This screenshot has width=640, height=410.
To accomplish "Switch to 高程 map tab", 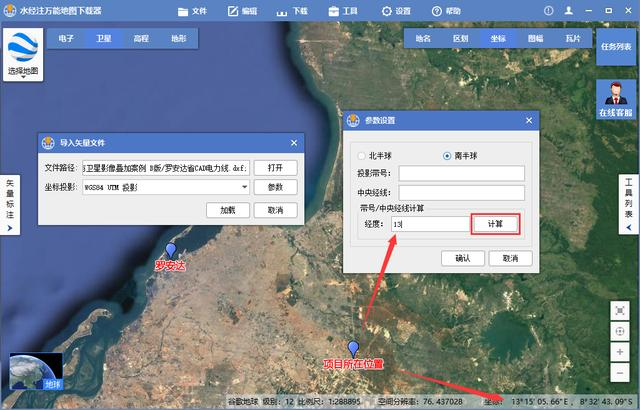I will coord(141,39).
